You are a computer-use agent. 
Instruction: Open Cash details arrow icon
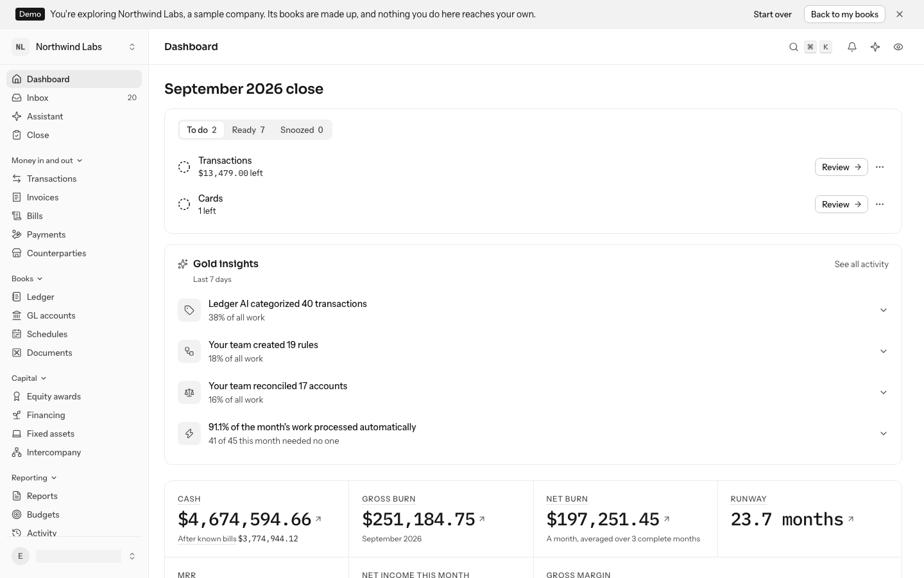tap(318, 519)
